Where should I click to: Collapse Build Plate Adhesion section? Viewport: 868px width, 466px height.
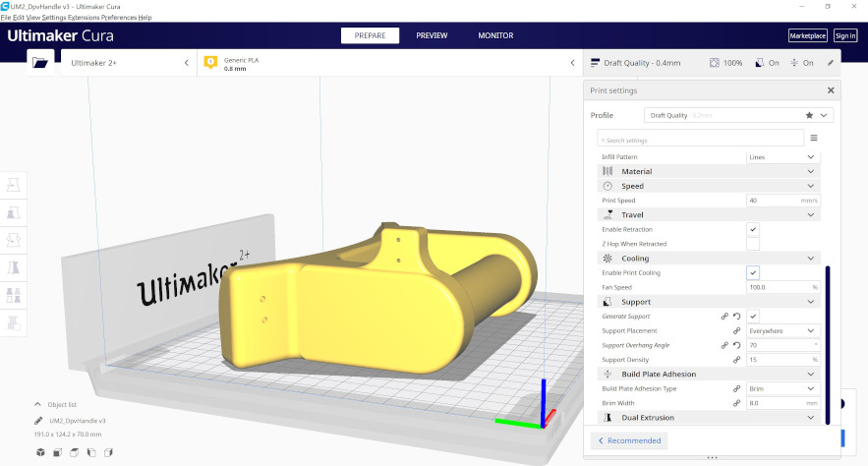[709, 375]
